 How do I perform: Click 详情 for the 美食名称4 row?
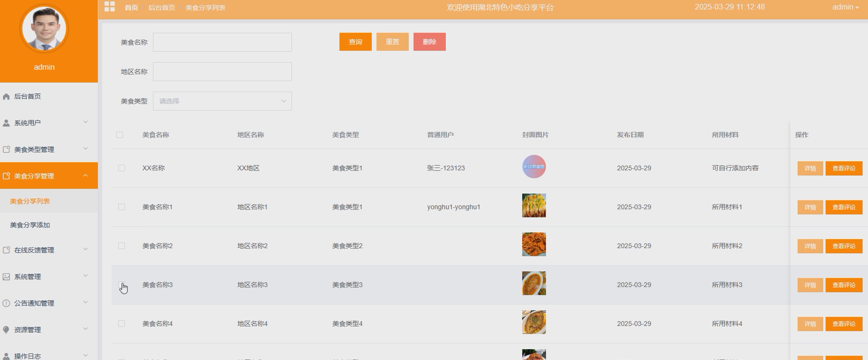point(810,324)
